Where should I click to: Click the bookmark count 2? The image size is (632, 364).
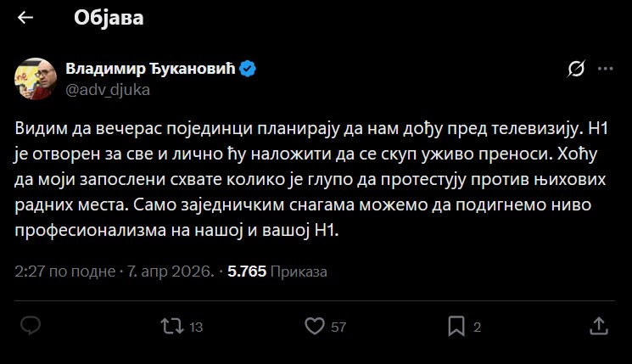(477, 327)
